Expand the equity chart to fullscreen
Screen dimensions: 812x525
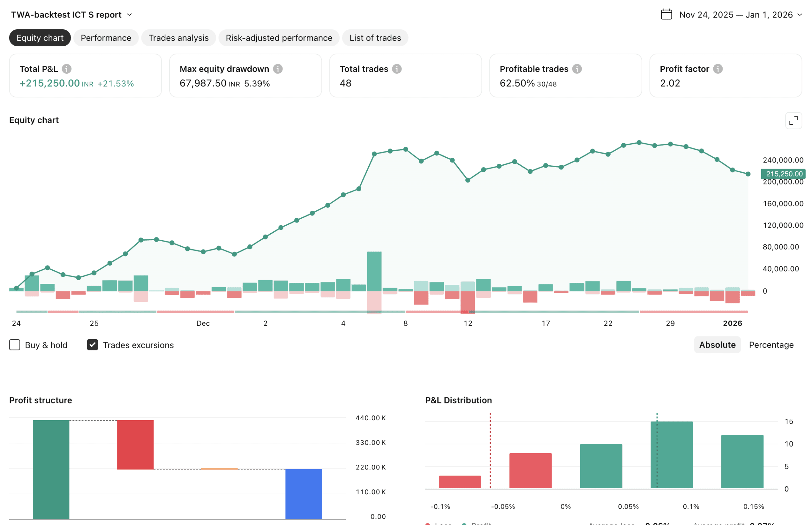click(793, 121)
